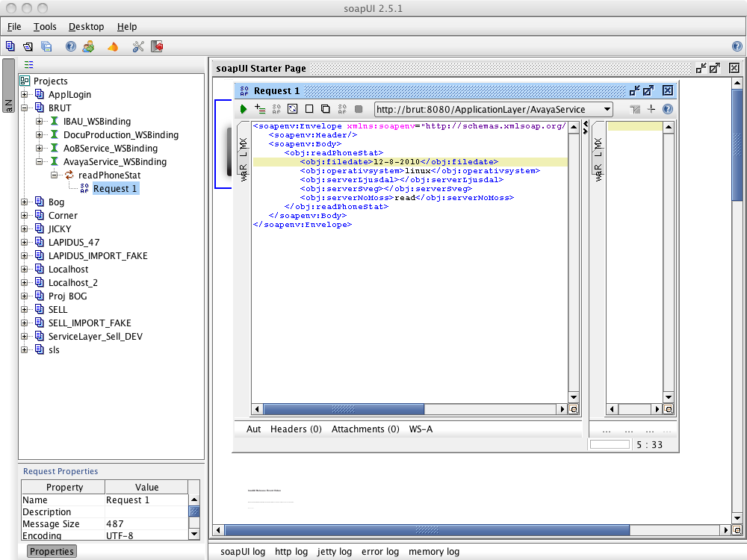Open the Tools menu
Screen dimensions: 747x560
(x=45, y=27)
